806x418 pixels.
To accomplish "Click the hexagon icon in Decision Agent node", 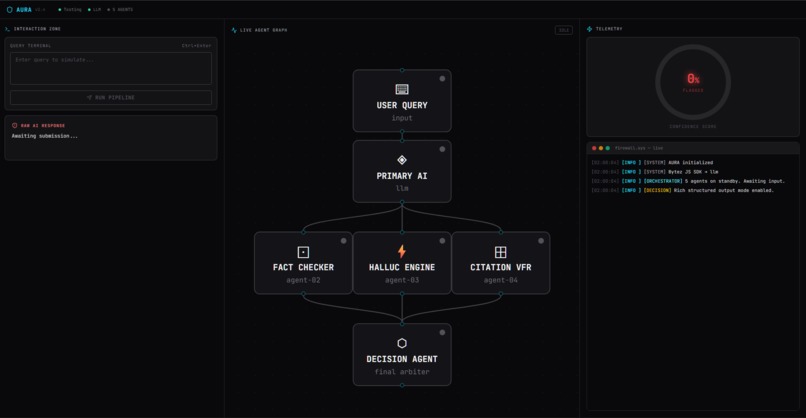I will tap(402, 343).
